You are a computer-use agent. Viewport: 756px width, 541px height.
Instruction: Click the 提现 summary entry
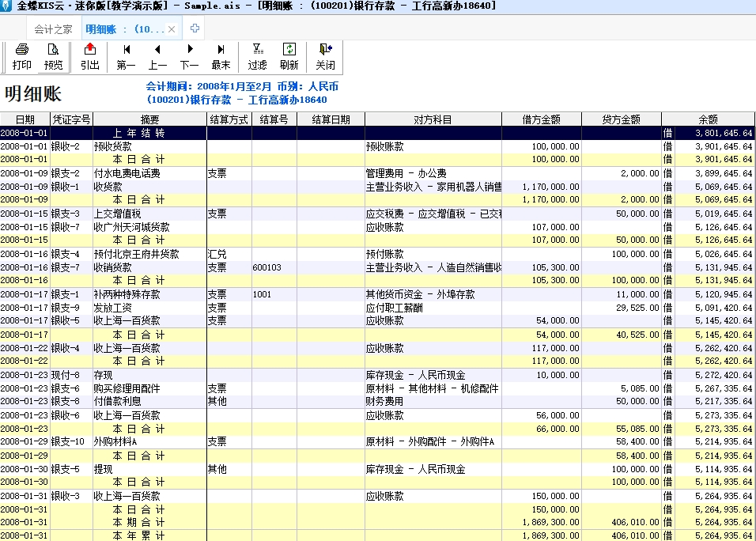click(x=149, y=469)
